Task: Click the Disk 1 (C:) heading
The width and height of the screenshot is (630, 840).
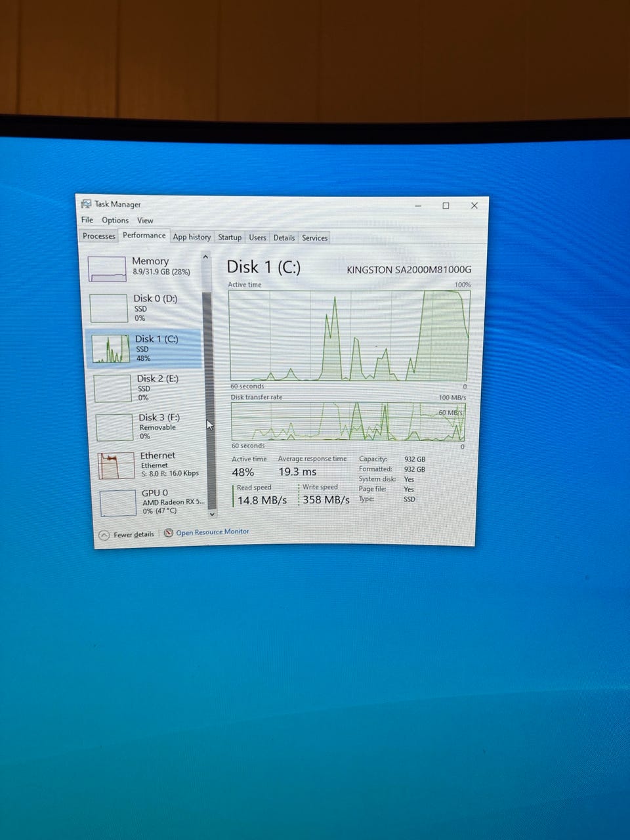Action: tap(263, 267)
